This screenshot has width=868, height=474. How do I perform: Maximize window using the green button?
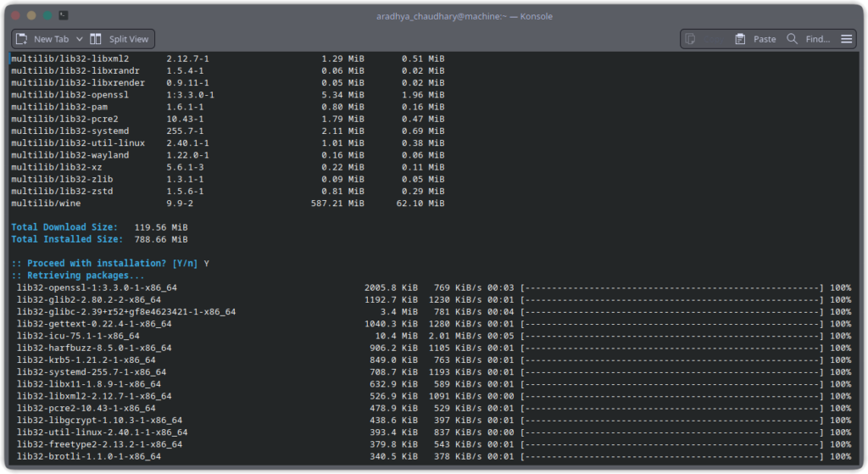click(x=47, y=15)
